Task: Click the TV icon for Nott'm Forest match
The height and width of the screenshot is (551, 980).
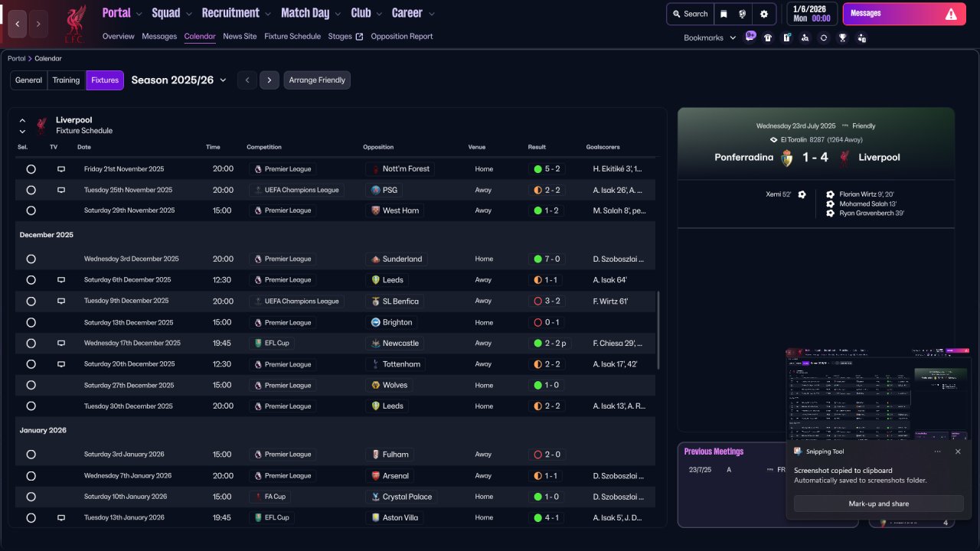Action: point(61,169)
